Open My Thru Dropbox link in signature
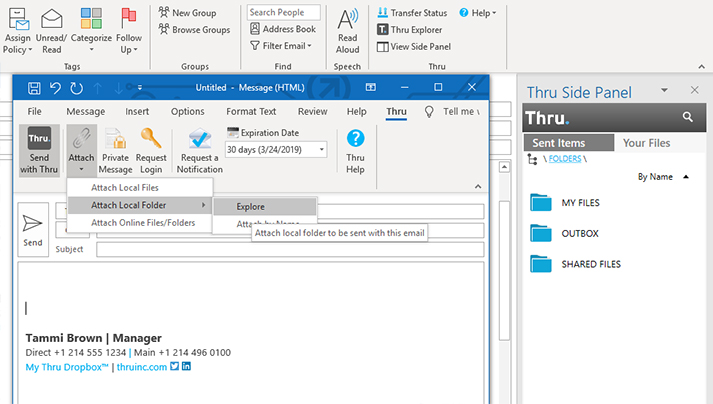The width and height of the screenshot is (713, 404). 67,367
